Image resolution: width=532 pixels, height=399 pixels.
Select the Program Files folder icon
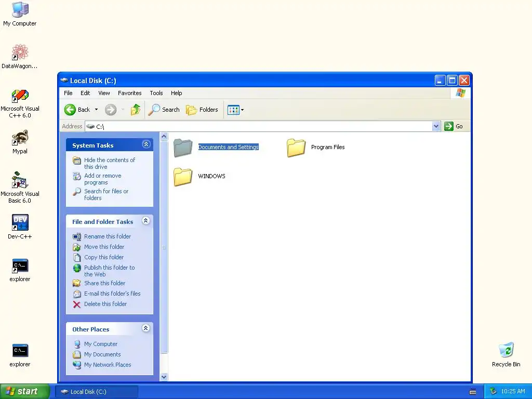coord(296,148)
